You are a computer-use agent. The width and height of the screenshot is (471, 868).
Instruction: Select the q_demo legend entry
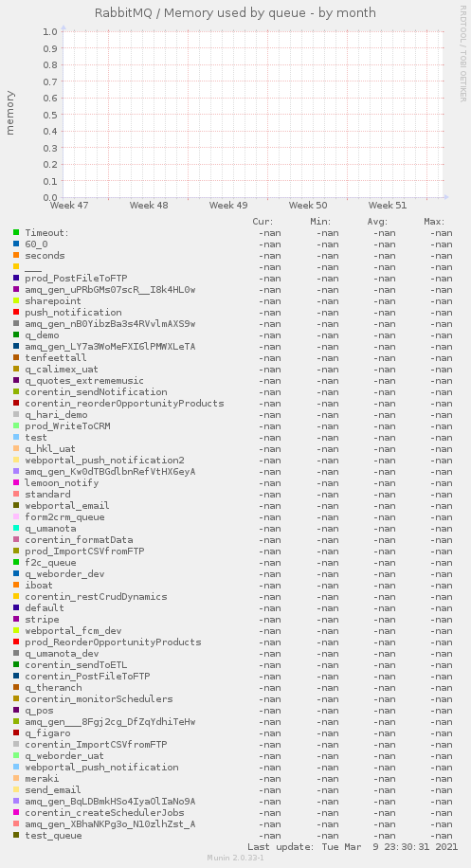coord(42,335)
